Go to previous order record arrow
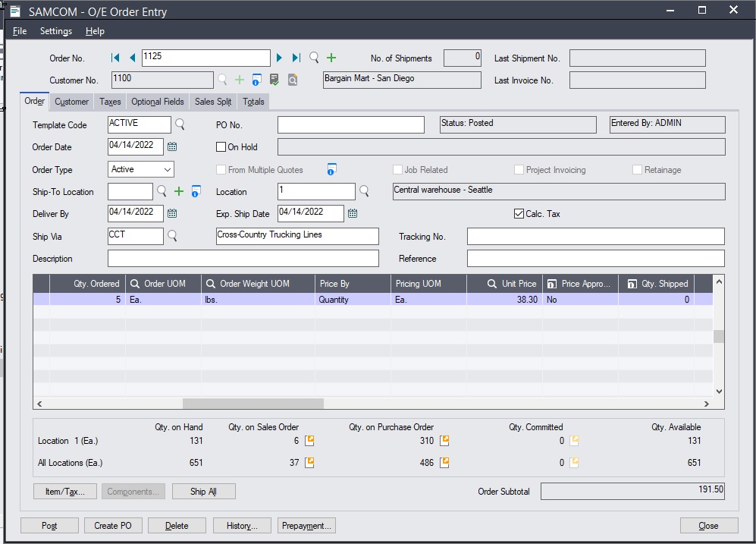 pyautogui.click(x=132, y=58)
